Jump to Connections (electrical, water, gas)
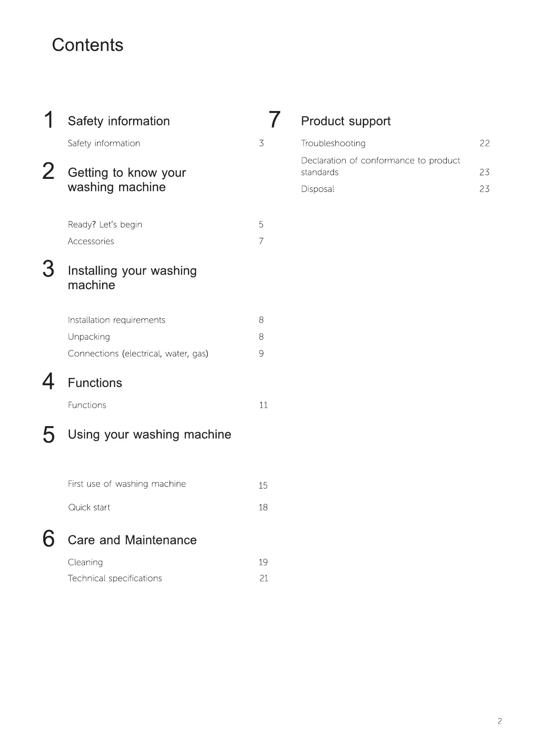Viewport: 535px width, 756px height. [x=138, y=354]
